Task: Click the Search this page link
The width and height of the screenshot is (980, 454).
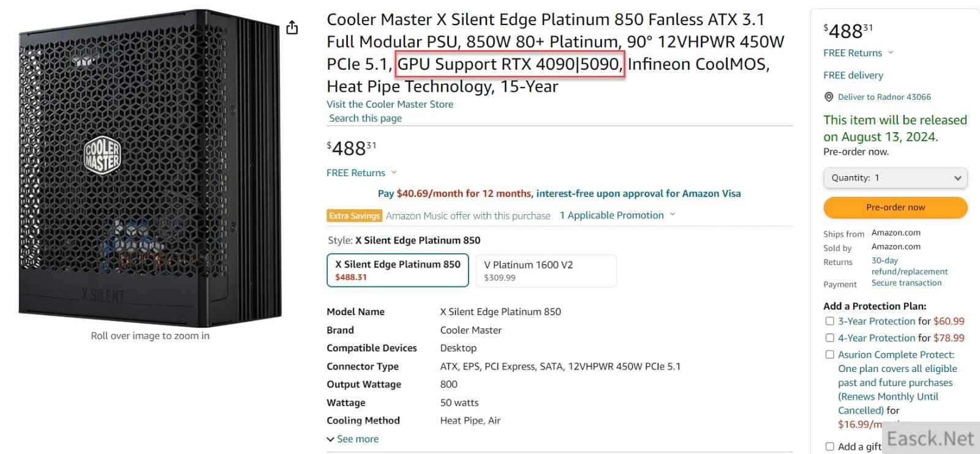Action: pyautogui.click(x=365, y=118)
